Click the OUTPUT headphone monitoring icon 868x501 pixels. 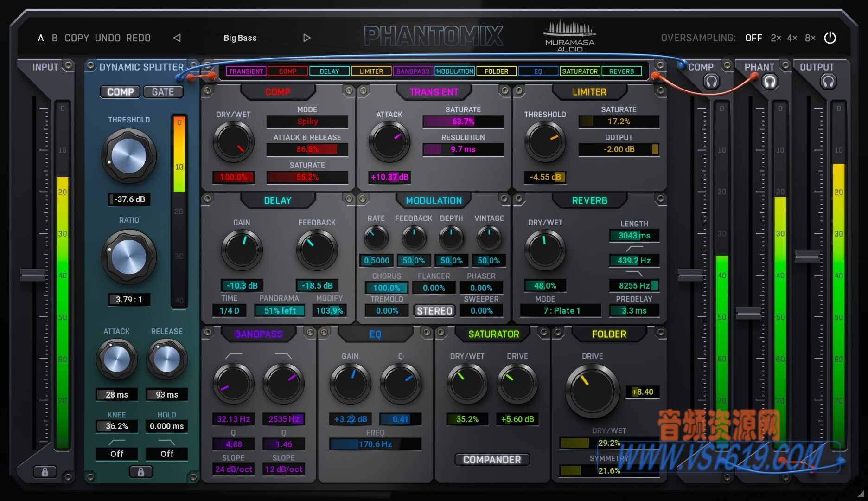pos(830,81)
